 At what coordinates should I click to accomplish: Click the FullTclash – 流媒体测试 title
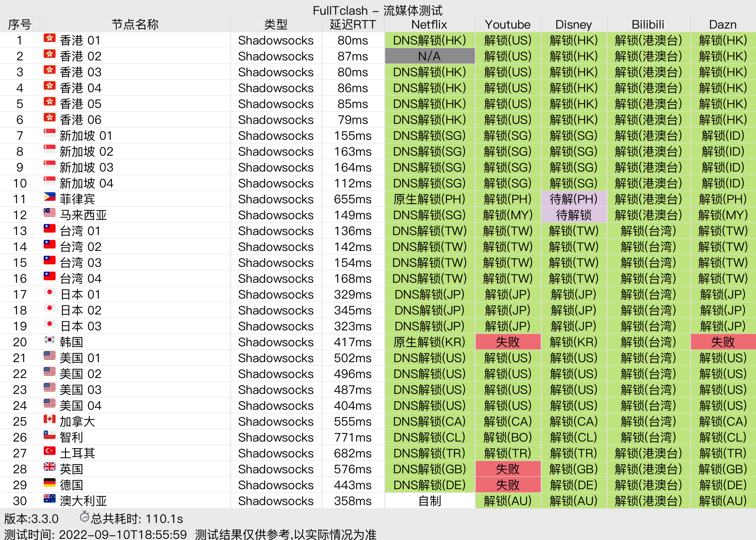pos(378,10)
